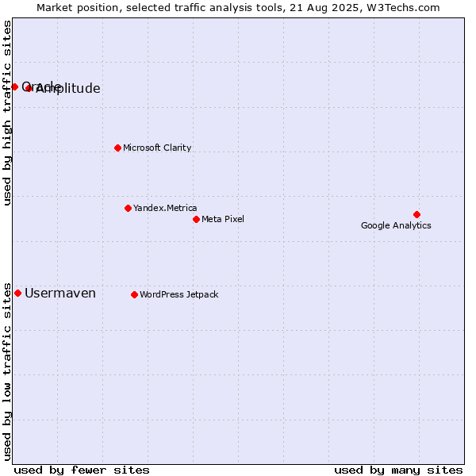The width and height of the screenshot is (476, 476).
Task: Click the Oracle red data point
Action: 14,86
